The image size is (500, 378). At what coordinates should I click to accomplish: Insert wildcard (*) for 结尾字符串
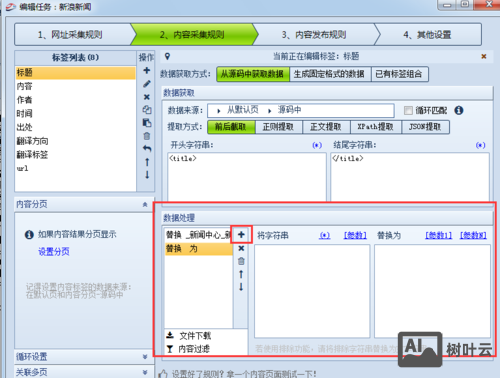pos(480,145)
